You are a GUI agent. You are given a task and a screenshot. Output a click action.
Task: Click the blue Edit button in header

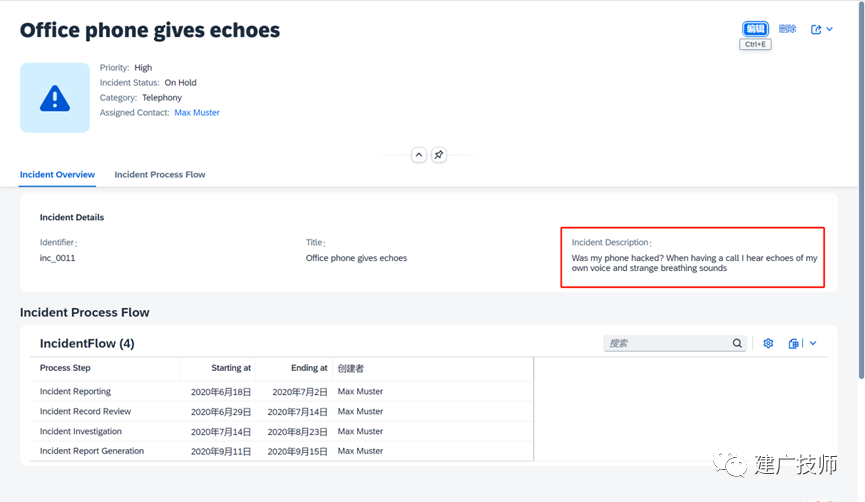click(x=755, y=29)
